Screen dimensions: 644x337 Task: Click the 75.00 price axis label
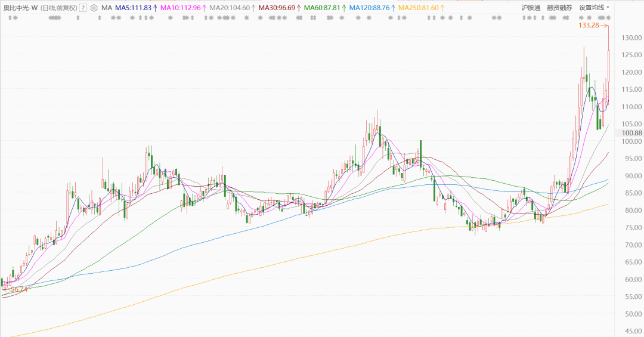[x=633, y=227]
